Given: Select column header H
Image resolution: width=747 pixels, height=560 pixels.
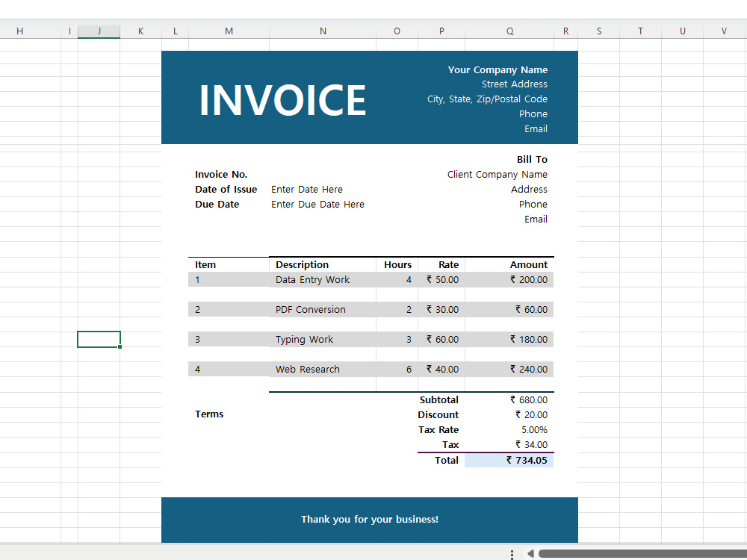Looking at the screenshot, I should click(19, 31).
